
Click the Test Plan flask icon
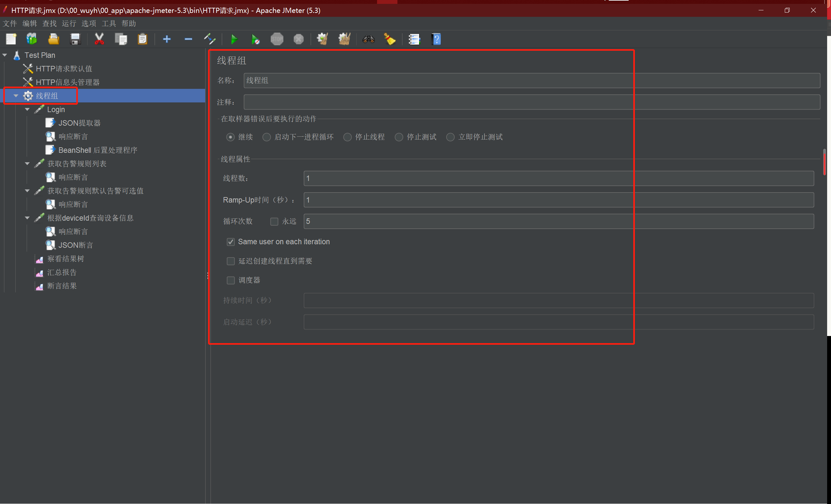[17, 55]
